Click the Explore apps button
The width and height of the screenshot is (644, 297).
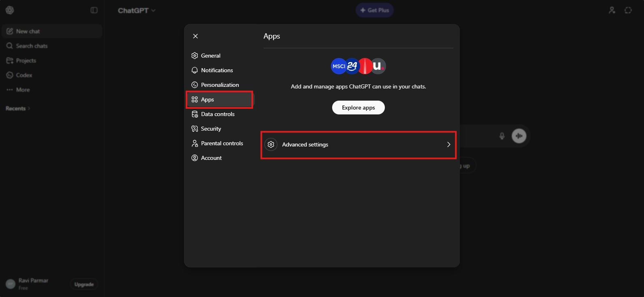point(358,108)
